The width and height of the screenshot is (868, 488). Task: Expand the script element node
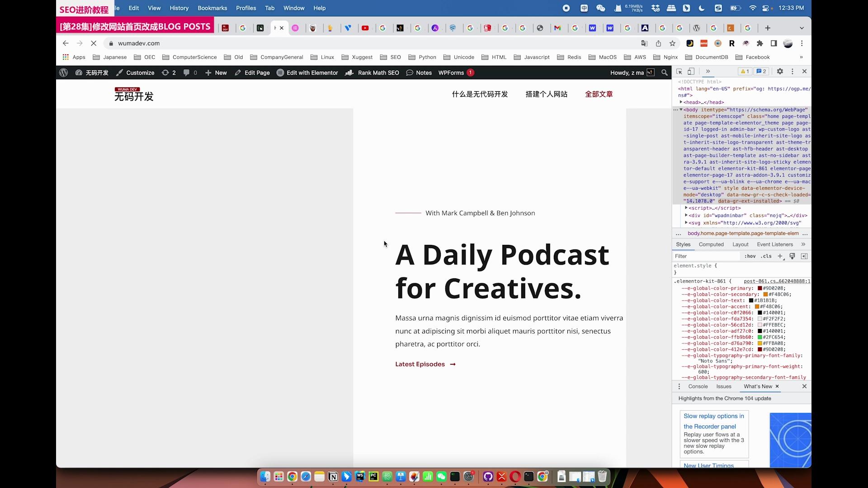(x=686, y=208)
